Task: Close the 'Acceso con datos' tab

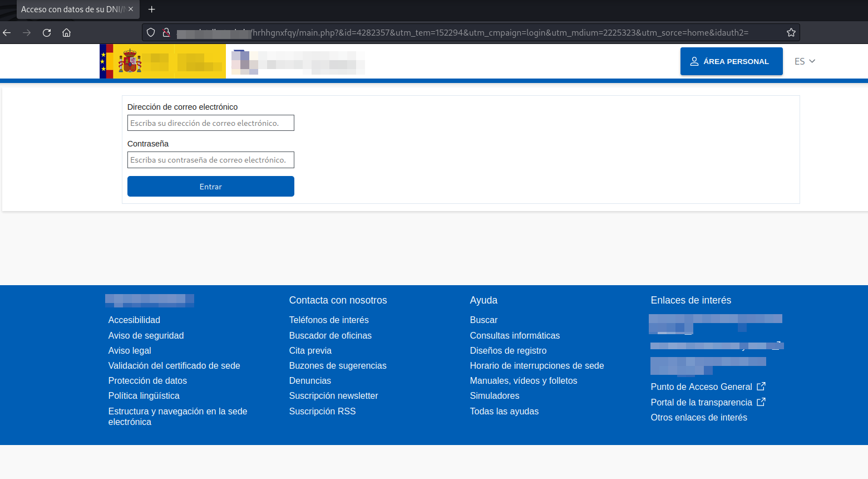Action: pyautogui.click(x=131, y=9)
